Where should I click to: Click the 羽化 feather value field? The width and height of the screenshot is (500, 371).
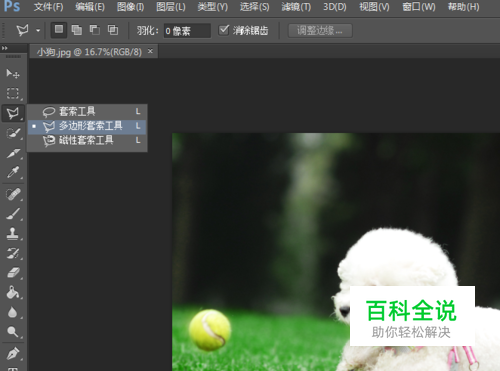(187, 31)
